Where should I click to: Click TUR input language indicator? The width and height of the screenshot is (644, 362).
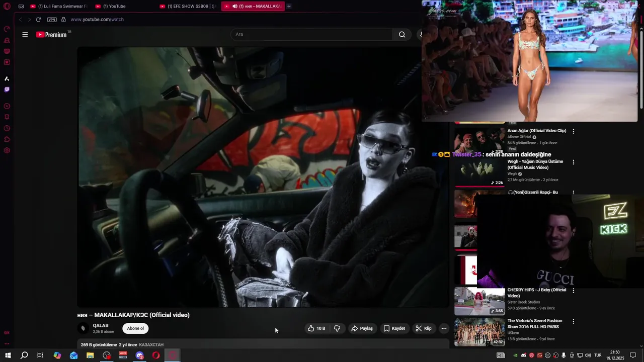(x=598, y=355)
